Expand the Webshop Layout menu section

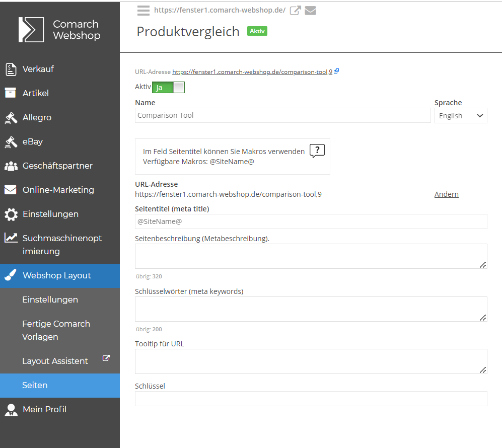coord(60,275)
